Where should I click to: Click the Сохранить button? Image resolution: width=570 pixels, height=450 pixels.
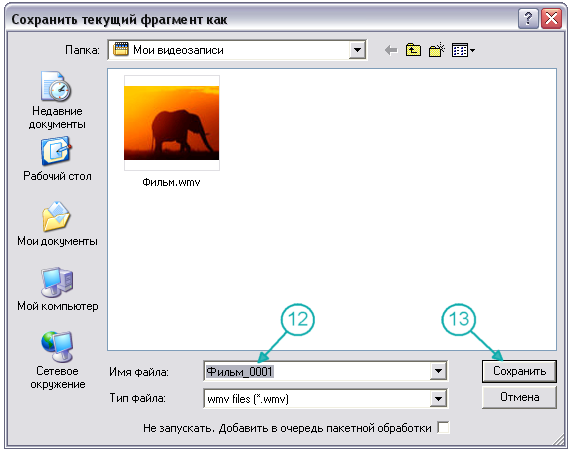pyautogui.click(x=519, y=371)
